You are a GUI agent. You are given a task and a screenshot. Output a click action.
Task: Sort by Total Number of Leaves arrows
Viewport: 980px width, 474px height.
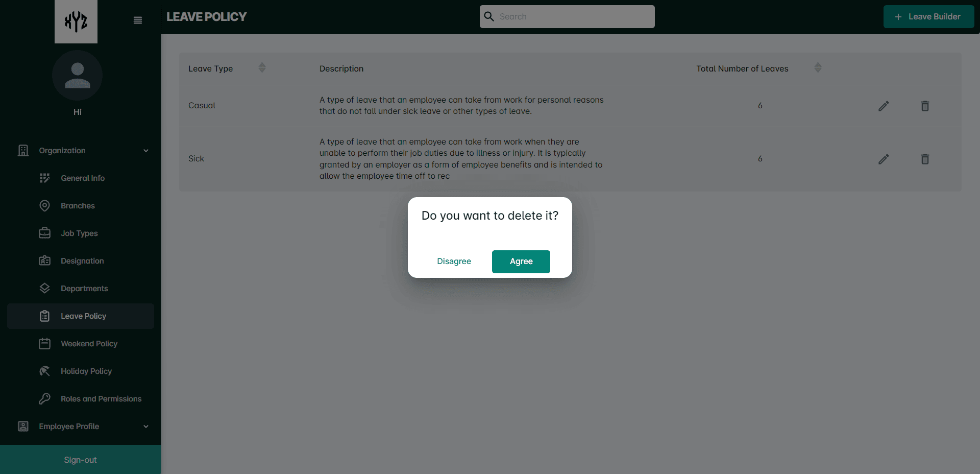tap(818, 67)
